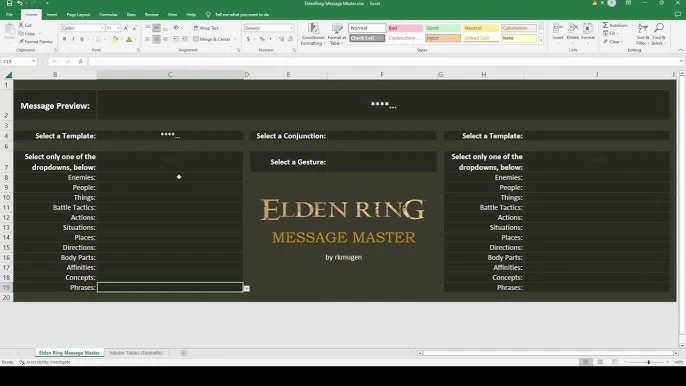Open the Name Box dropdown
The height and width of the screenshot is (386, 686).
coord(34,62)
